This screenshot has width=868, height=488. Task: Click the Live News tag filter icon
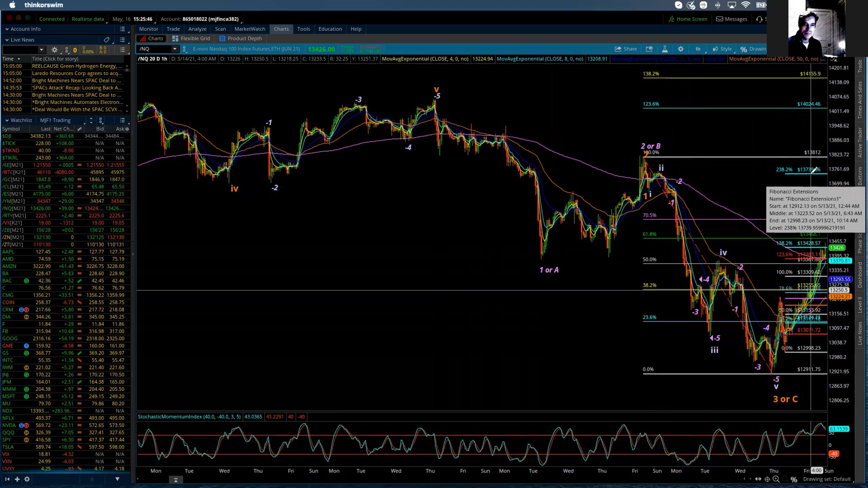pyautogui.click(x=106, y=40)
